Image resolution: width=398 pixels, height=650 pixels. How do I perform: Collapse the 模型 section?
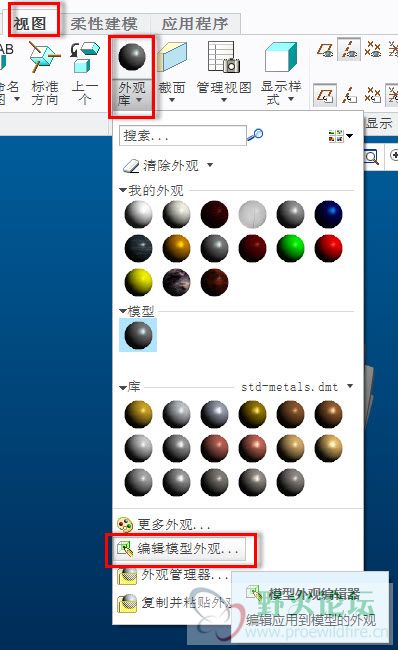[x=123, y=310]
